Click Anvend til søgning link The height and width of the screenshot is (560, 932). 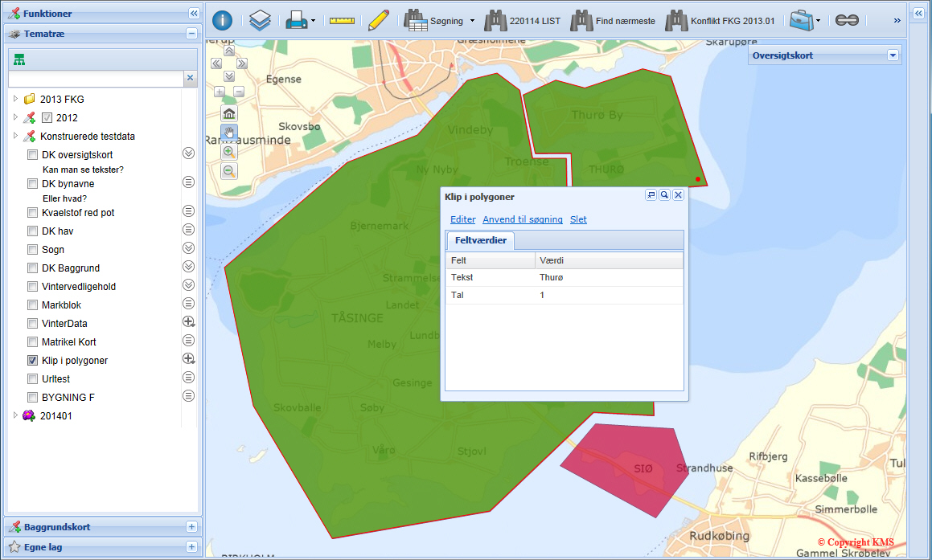click(523, 219)
